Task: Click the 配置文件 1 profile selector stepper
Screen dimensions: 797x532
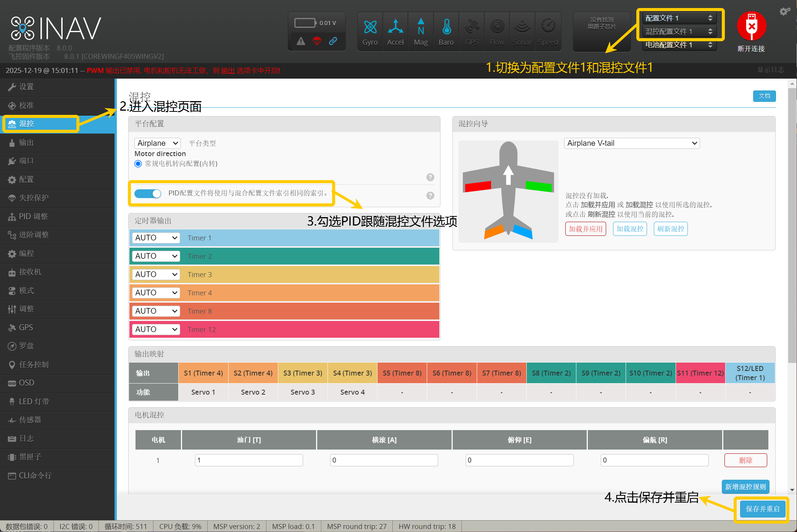Action: (x=710, y=18)
